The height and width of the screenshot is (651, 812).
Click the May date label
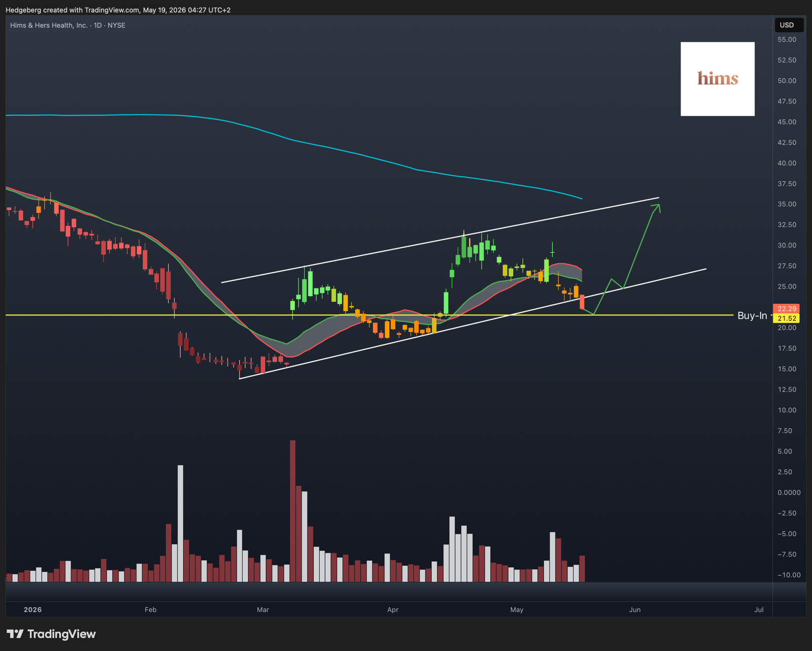(517, 609)
